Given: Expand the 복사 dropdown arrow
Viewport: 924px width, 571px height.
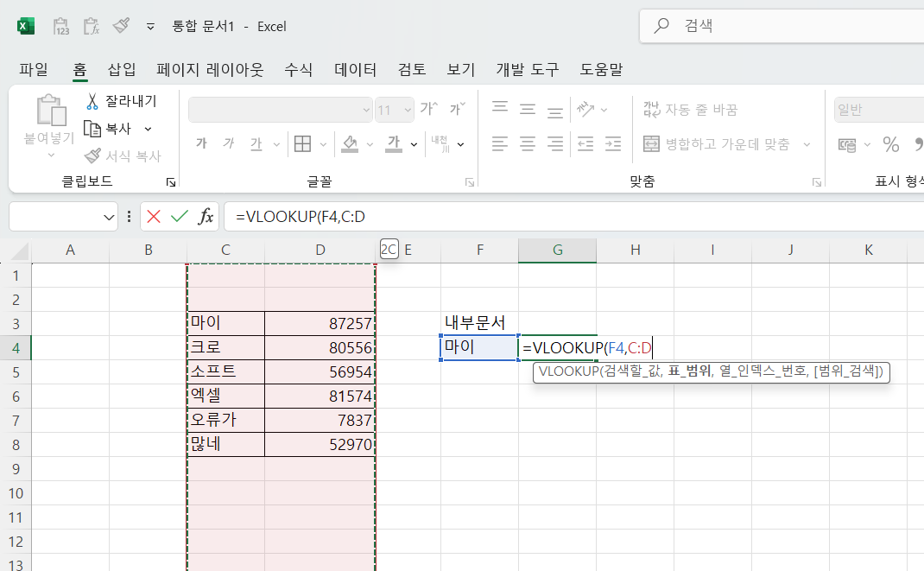Looking at the screenshot, I should tap(148, 129).
